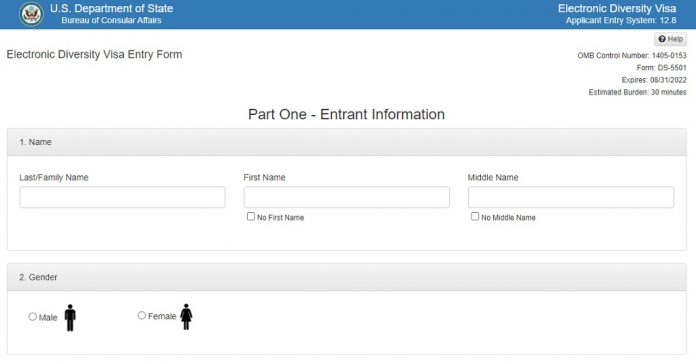This screenshot has width=696, height=364.
Task: Check the No Middle Name checkbox
Action: (475, 216)
